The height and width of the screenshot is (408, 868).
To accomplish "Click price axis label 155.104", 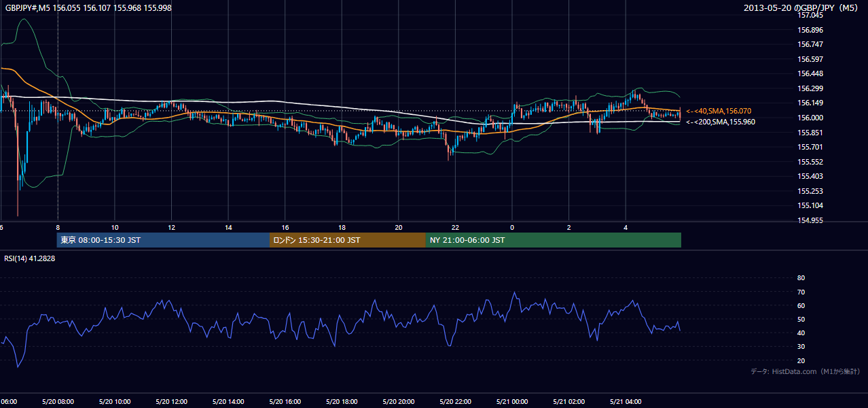I will click(x=810, y=205).
